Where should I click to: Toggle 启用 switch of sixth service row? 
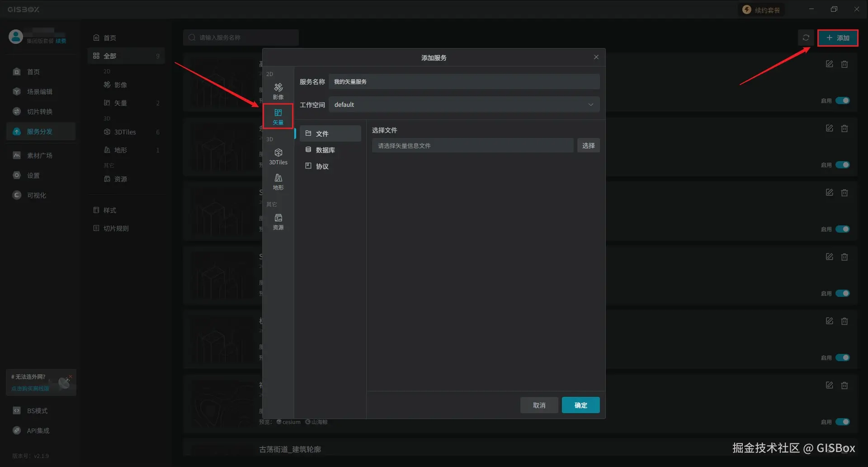tap(842, 422)
